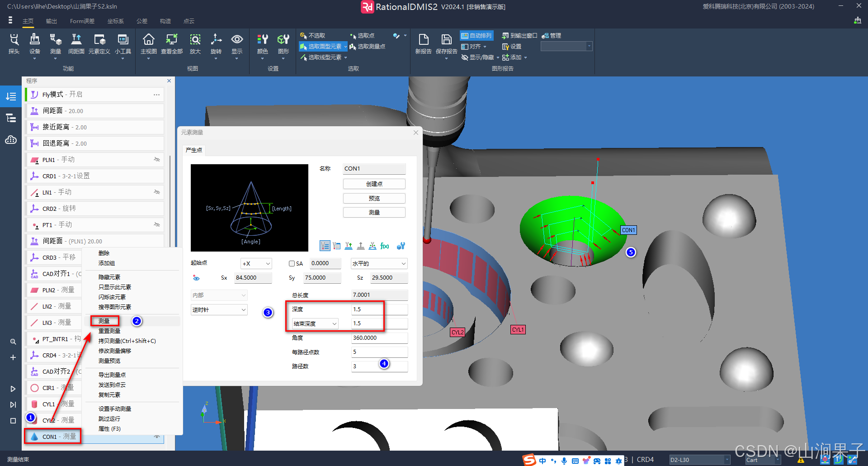Open the program list sidebar icon
Viewport: 868px width, 466px height.
tap(11, 96)
